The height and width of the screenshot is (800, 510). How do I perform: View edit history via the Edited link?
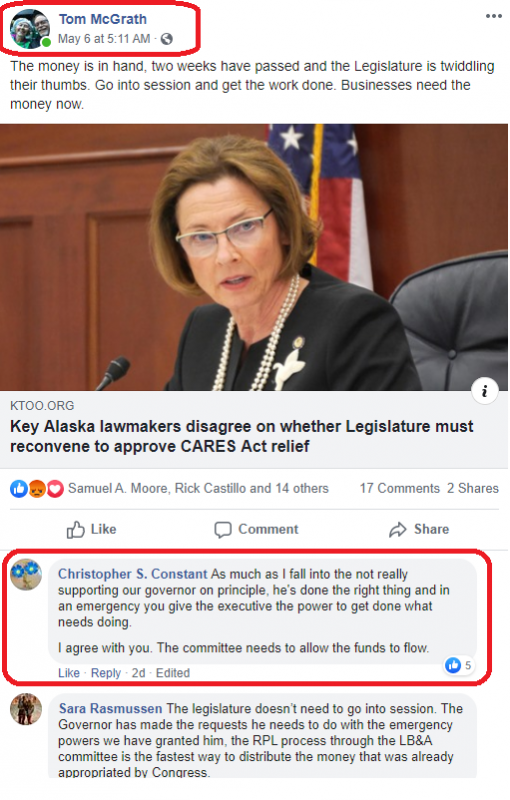173,673
